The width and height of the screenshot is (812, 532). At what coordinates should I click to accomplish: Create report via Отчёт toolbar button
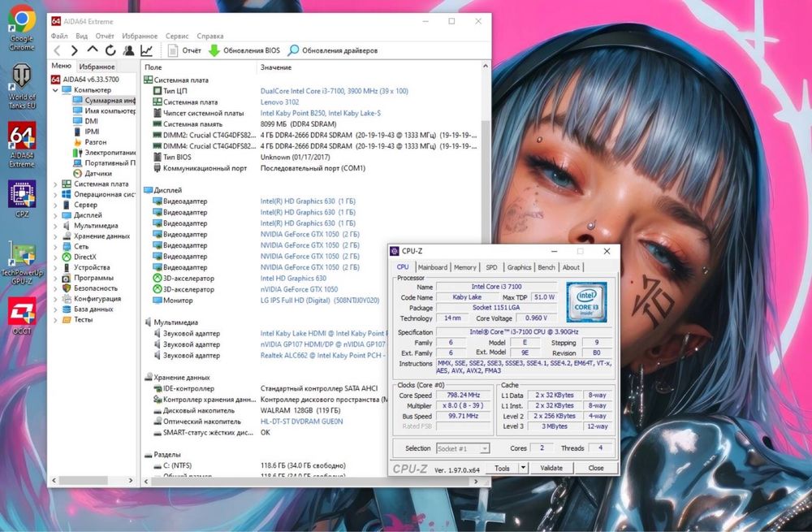[x=184, y=50]
